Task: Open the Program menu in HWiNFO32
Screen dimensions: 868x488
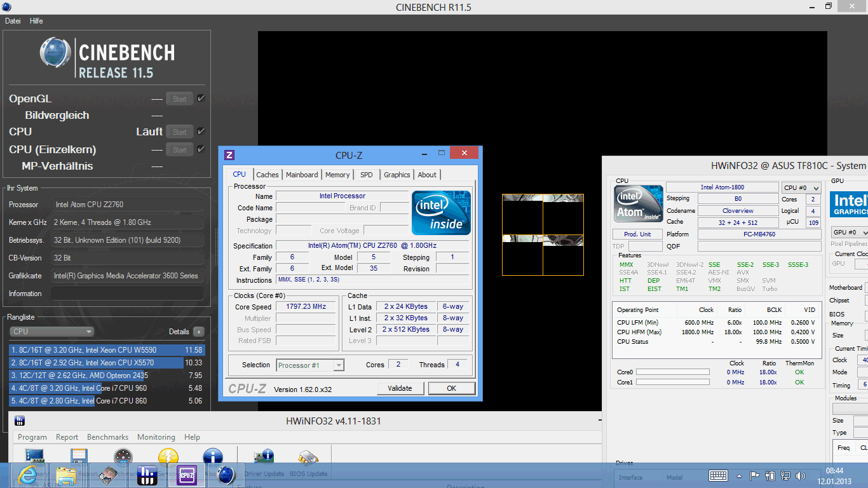Action: click(x=32, y=437)
